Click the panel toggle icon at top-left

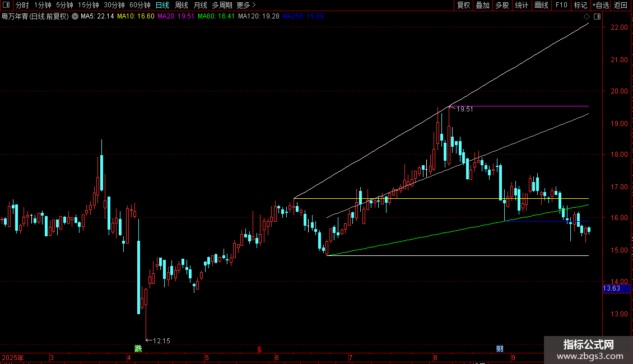pyautogui.click(x=6, y=5)
